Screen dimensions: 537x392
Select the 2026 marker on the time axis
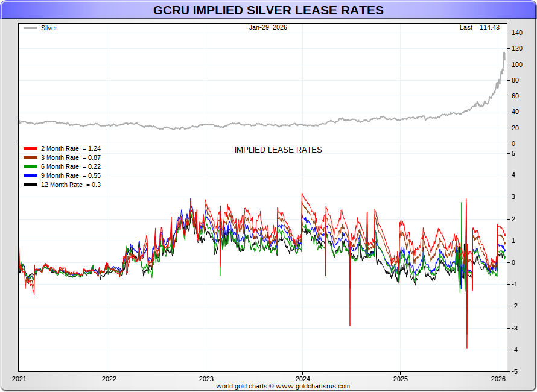(x=498, y=379)
